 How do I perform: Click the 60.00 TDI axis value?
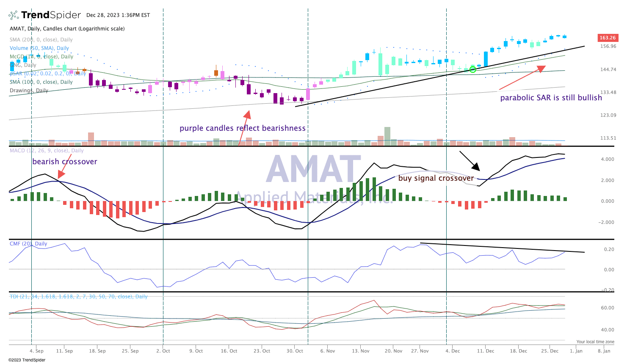pyautogui.click(x=608, y=308)
